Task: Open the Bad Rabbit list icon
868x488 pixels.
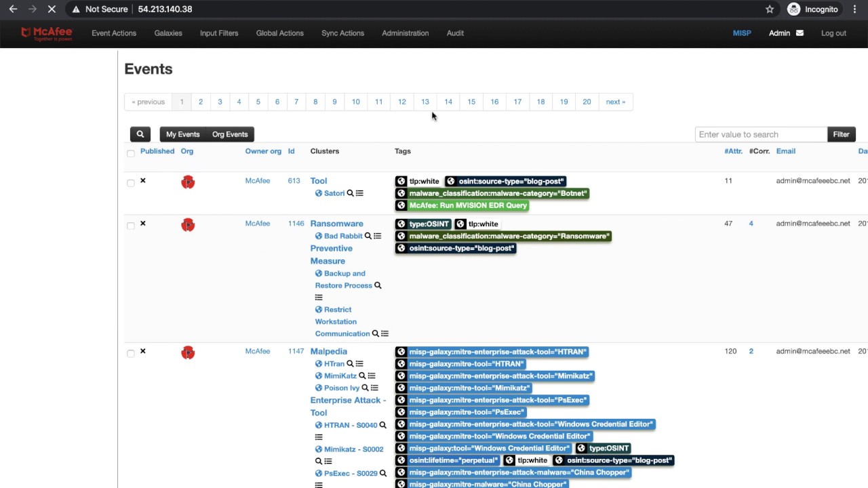Action: 377,236
